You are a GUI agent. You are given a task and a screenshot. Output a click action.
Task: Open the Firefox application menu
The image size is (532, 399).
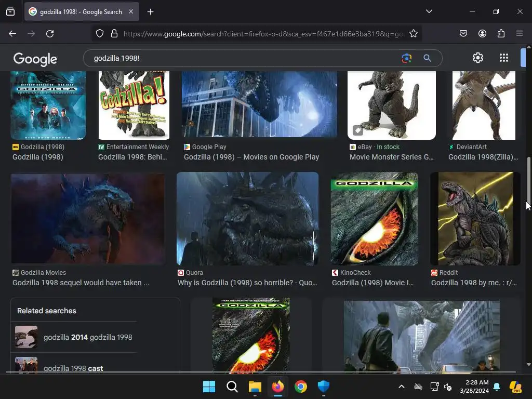[520, 34]
